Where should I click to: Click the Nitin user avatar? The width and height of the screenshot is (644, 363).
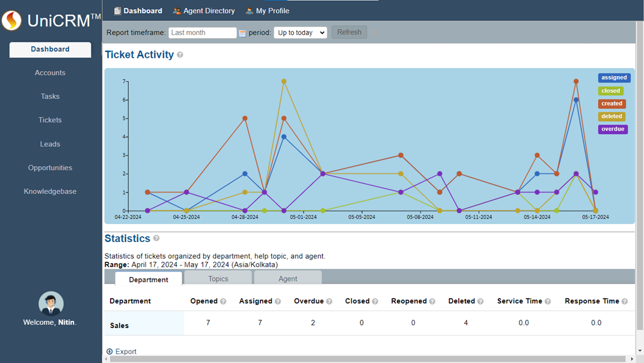point(51,304)
